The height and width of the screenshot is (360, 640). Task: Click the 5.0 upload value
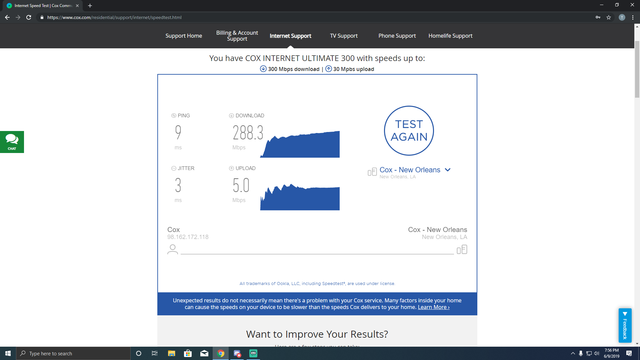click(241, 186)
